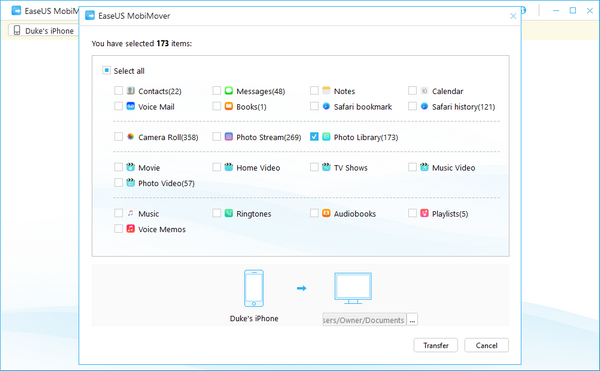600x371 pixels.
Task: Open folder browser with the ... button
Action: click(412, 320)
